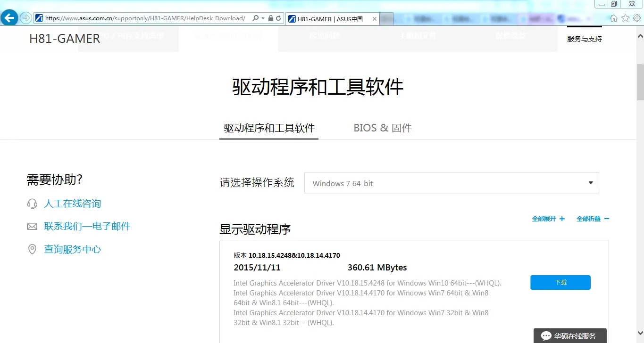Click the browser forward arrow button
This screenshot has width=644, height=343.
25,18
